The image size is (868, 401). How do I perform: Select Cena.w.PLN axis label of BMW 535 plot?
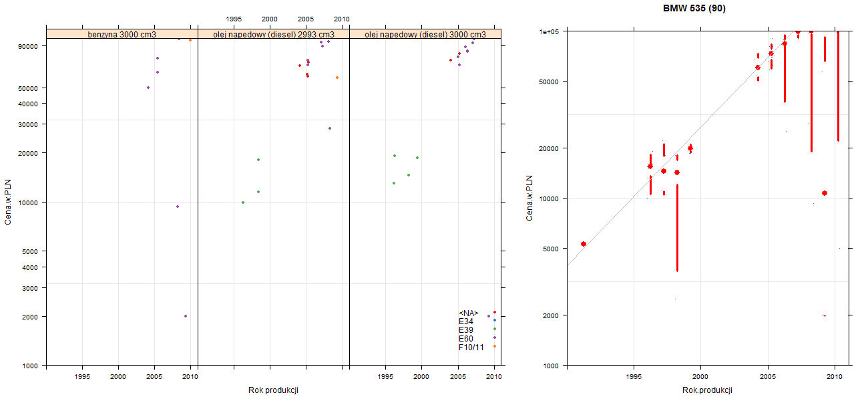(529, 198)
